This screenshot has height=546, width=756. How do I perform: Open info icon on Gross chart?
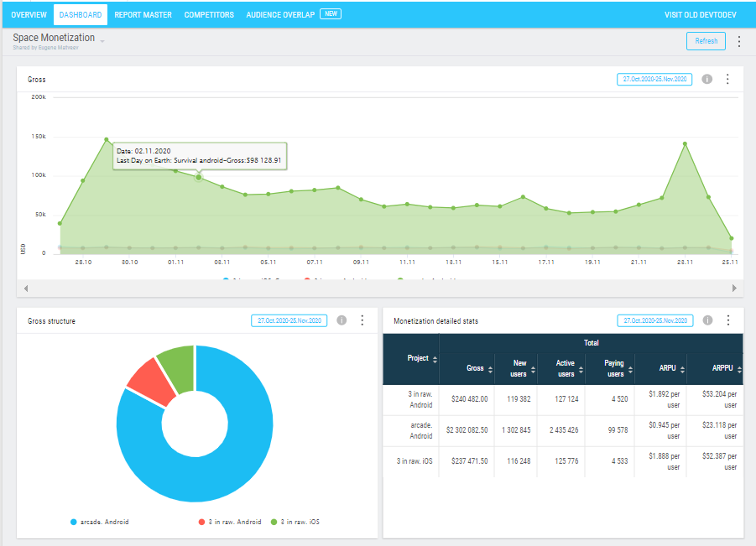pyautogui.click(x=706, y=79)
